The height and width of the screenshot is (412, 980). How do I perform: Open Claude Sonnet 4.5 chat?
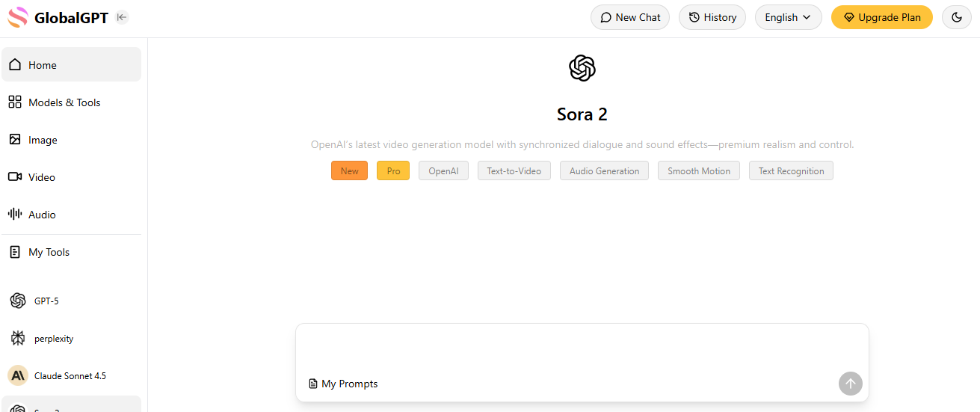pos(70,375)
